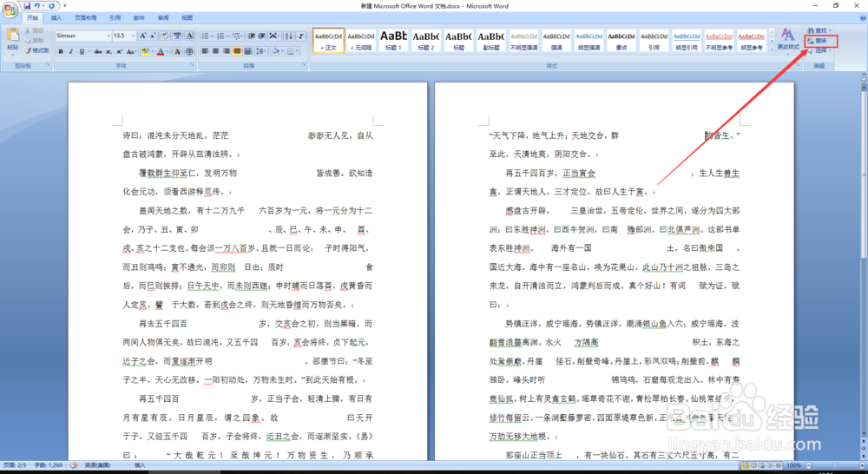Viewport: 868px width, 474px height.
Task: Paste clipboard contents with the 粘贴 icon
Action: click(13, 36)
